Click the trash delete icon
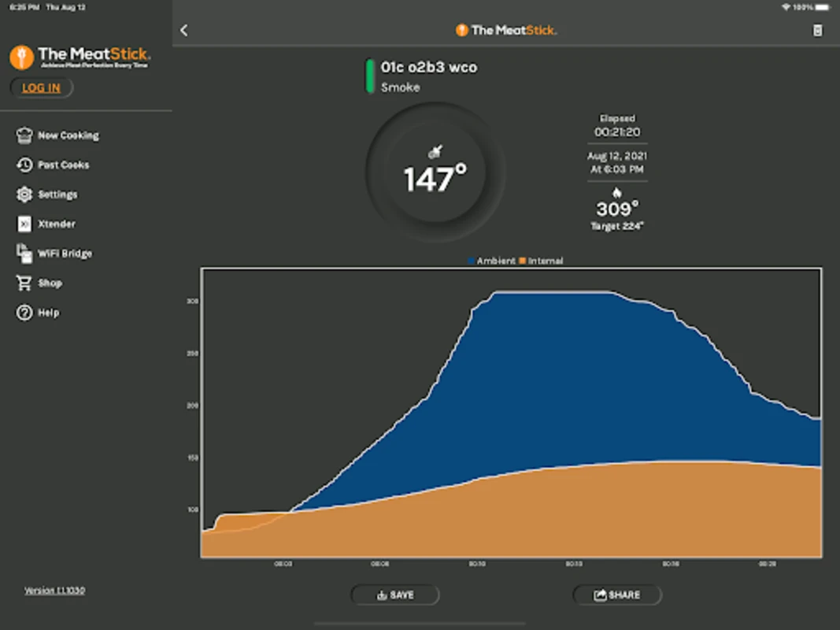 coord(817,31)
